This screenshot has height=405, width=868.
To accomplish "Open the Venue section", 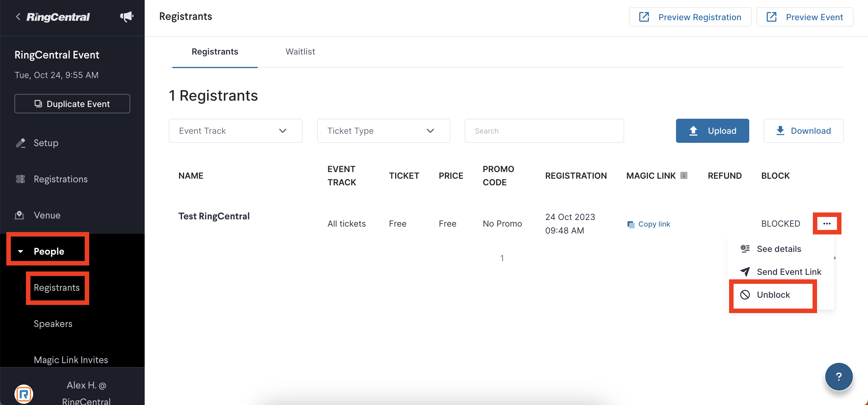I will pyautogui.click(x=47, y=215).
